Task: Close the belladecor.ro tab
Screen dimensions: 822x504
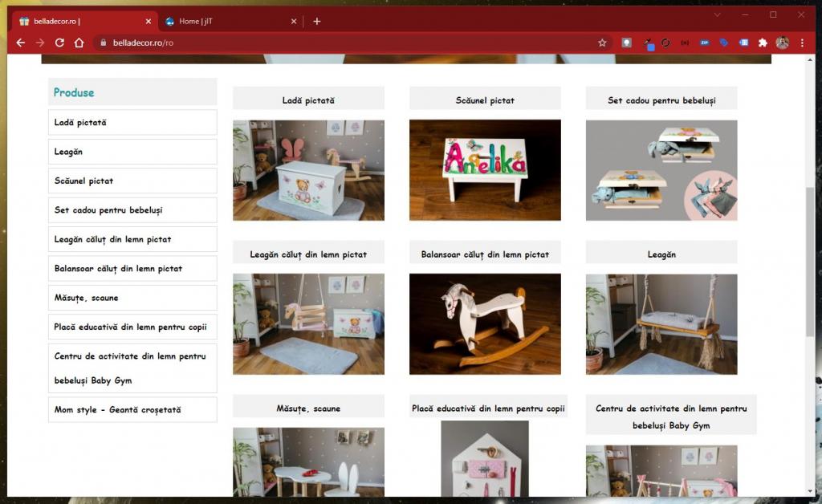Action: tap(149, 22)
